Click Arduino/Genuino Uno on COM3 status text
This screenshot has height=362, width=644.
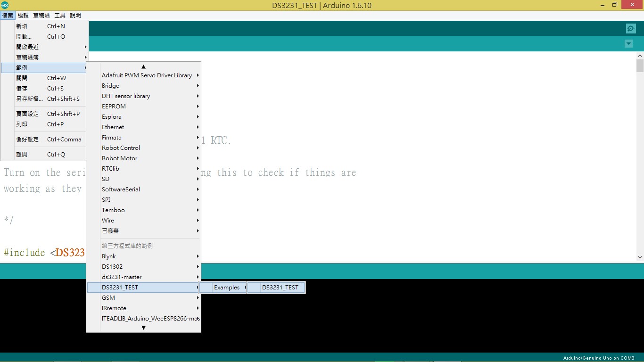tap(599, 358)
